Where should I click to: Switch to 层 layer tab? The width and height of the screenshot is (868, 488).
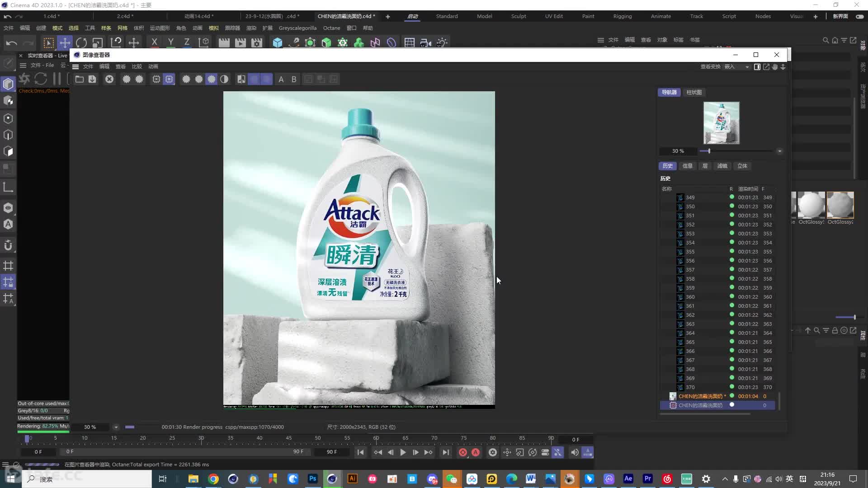(x=705, y=166)
